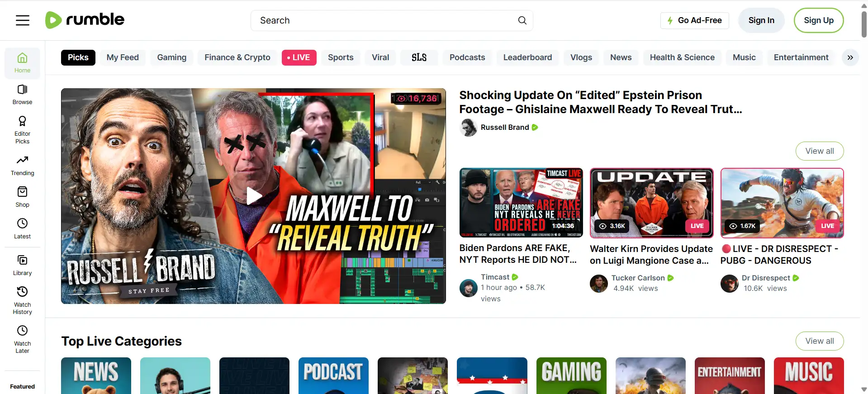Open the NEWS live category card
The width and height of the screenshot is (868, 394).
(96, 375)
